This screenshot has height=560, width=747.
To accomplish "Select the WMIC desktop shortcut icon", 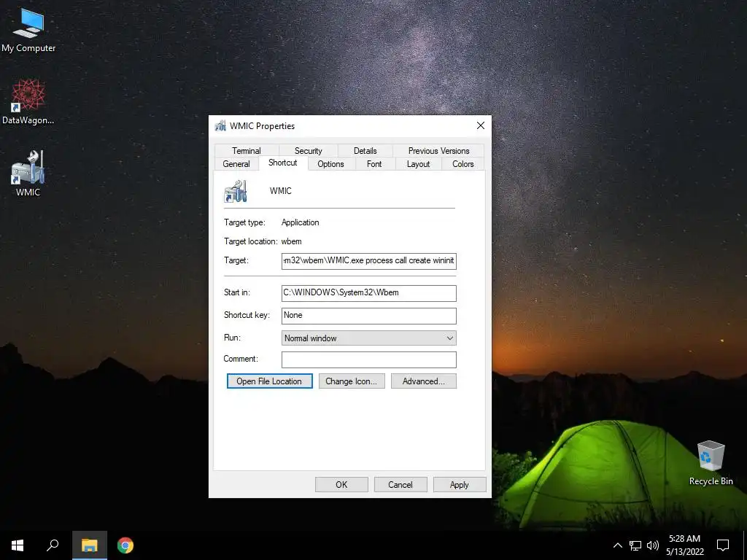I will tap(28, 174).
